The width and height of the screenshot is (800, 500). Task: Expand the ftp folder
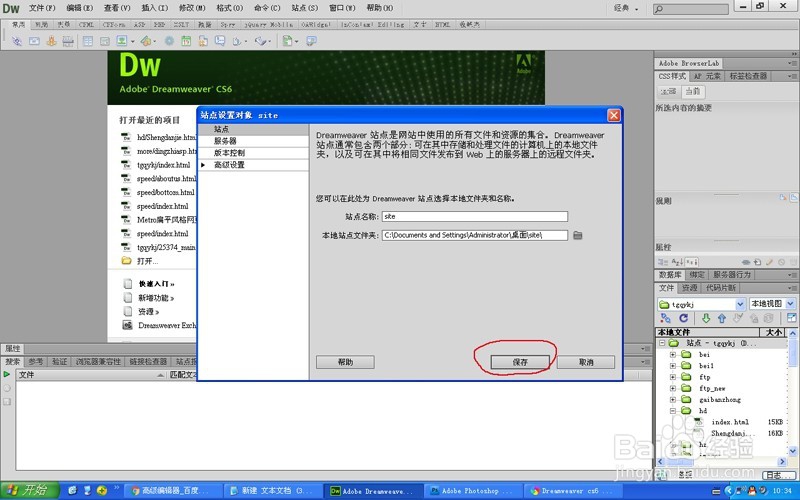(x=673, y=377)
